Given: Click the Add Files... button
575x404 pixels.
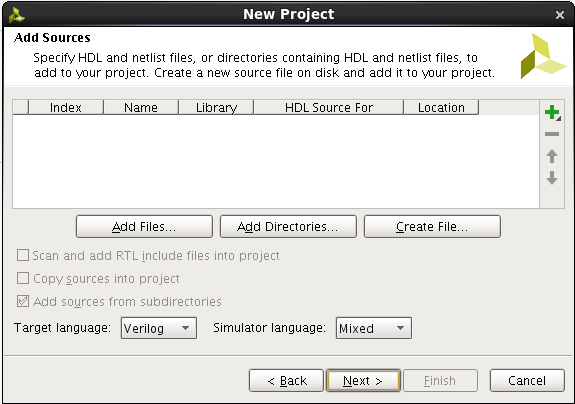Looking at the screenshot, I should point(144,227).
